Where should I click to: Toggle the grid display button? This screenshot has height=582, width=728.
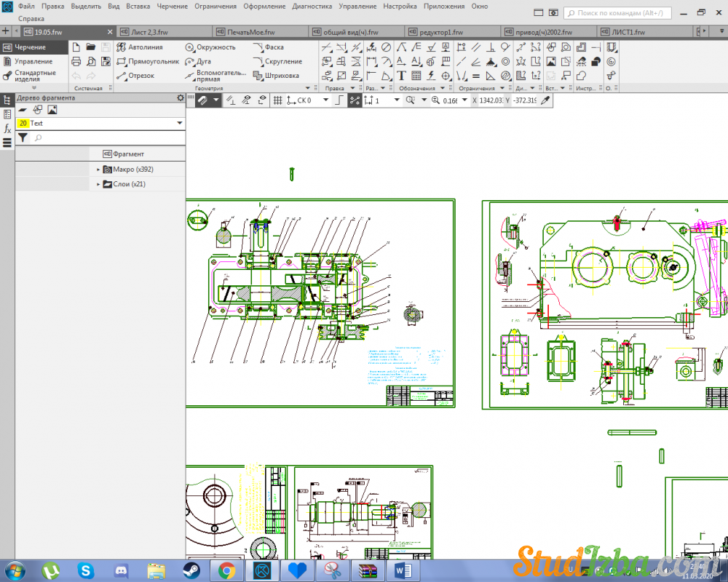tap(277, 100)
